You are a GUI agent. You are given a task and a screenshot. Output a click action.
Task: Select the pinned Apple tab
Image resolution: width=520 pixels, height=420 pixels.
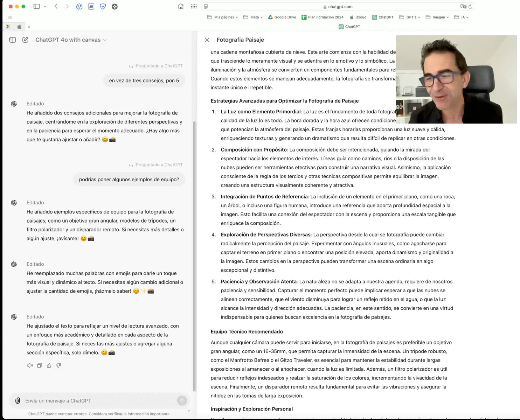click(19, 27)
